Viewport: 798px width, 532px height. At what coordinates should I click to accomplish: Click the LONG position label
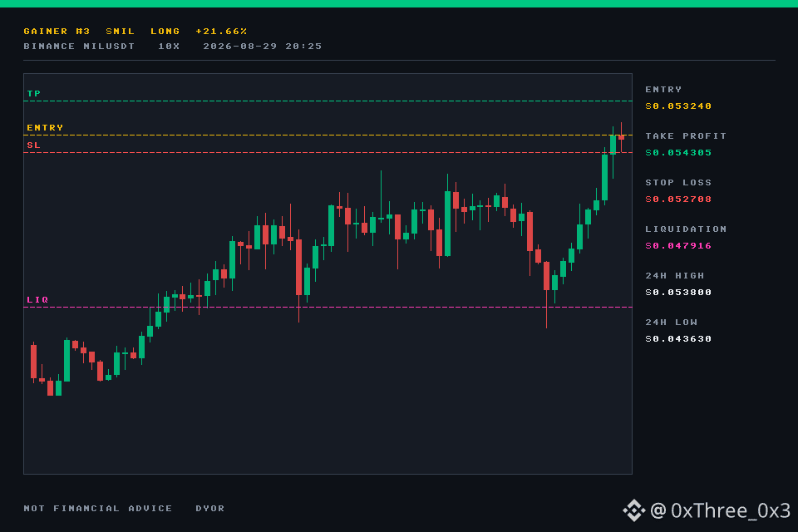click(165, 31)
